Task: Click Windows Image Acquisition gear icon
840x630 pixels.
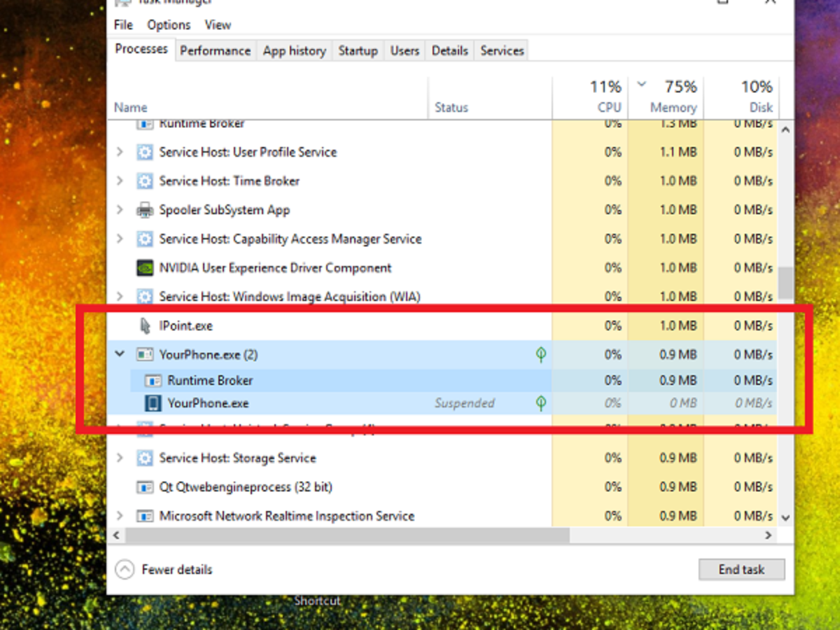Action: (x=144, y=296)
